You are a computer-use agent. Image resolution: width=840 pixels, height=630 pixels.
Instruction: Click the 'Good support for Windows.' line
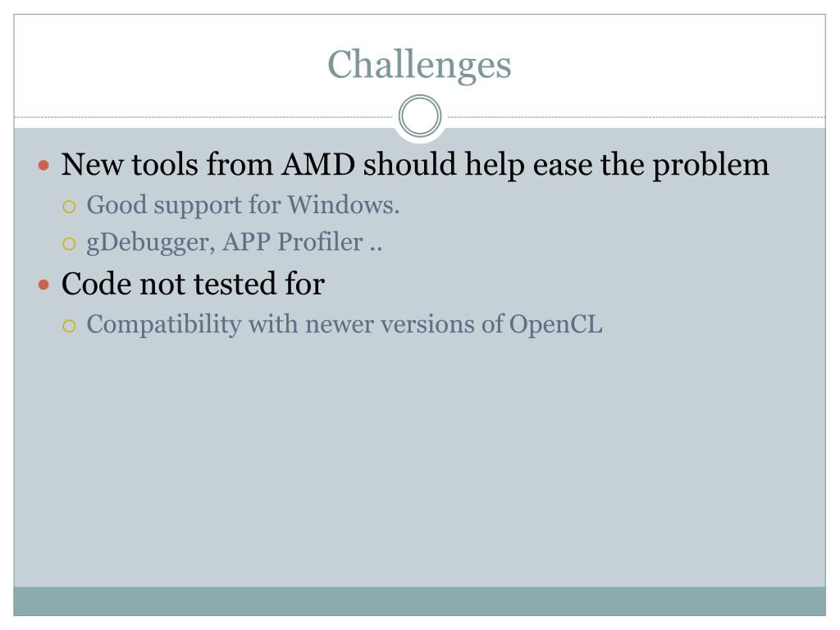click(243, 205)
